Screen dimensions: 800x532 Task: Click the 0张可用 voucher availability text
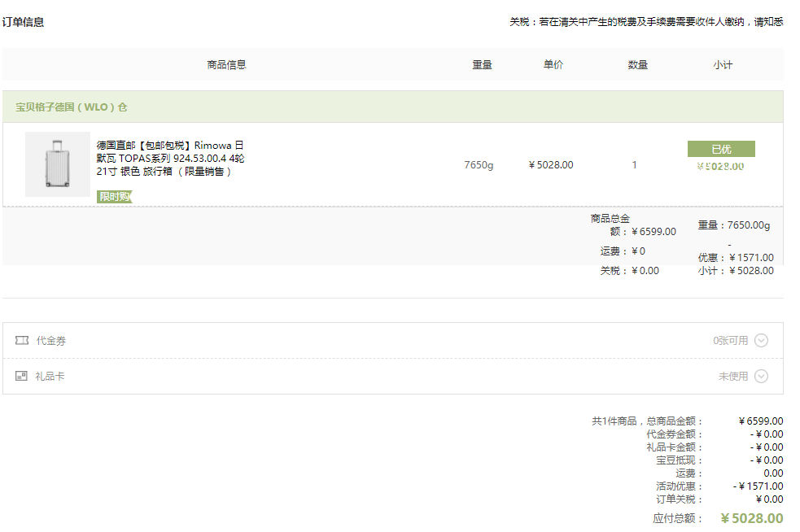(x=730, y=341)
